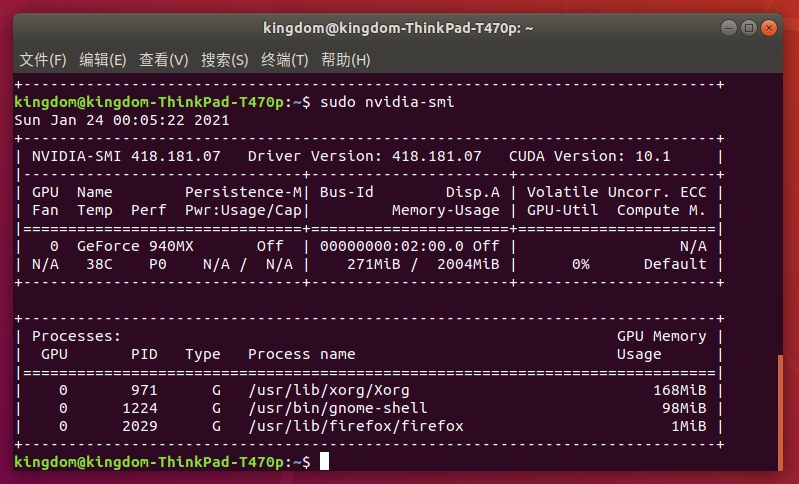Click the compute mode Default
Viewport: 799px width, 484px height.
[x=675, y=264]
